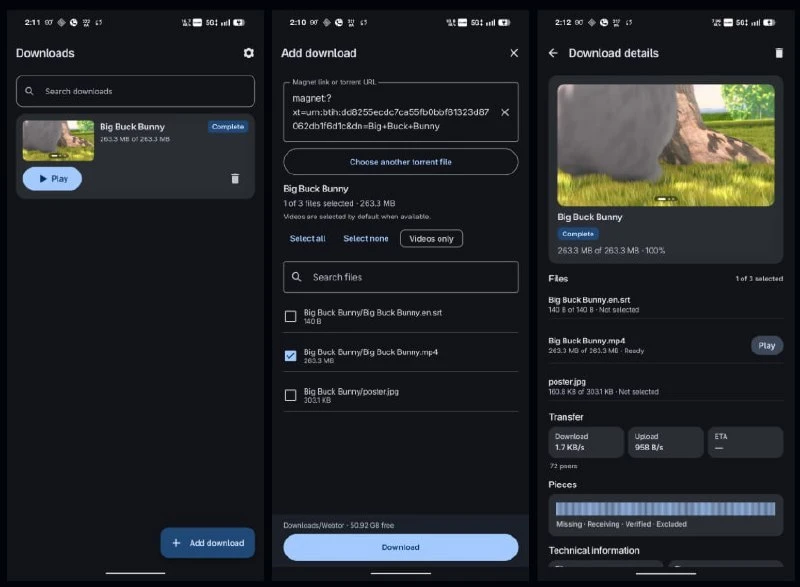Clear the magnet link text field
The height and width of the screenshot is (587, 800).
coord(505,112)
